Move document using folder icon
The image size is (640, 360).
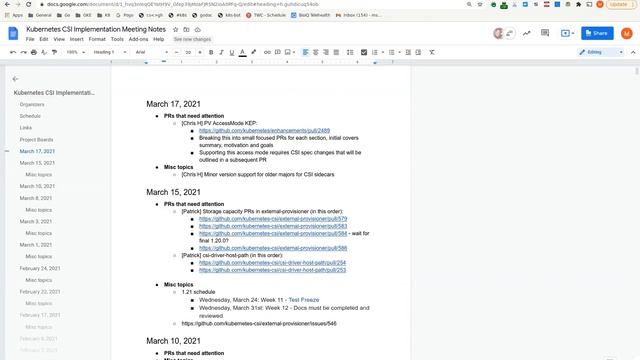(x=187, y=29)
